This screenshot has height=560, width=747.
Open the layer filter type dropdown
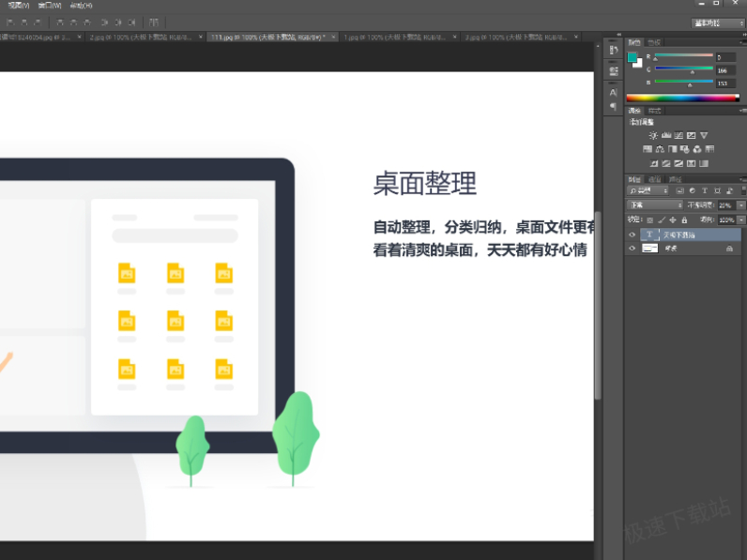point(648,190)
